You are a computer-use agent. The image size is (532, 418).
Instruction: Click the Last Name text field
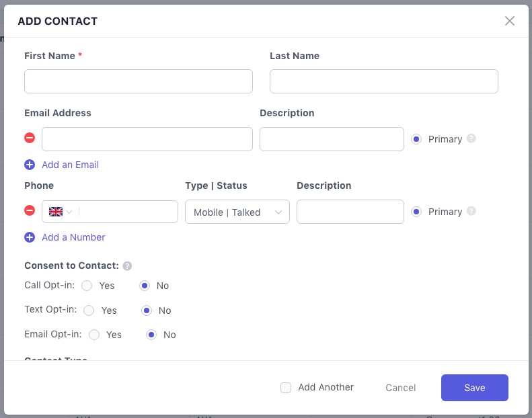[x=383, y=81]
